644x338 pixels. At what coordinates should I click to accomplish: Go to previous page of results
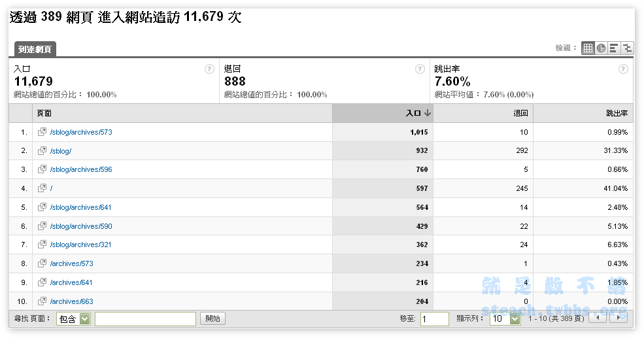(598, 318)
